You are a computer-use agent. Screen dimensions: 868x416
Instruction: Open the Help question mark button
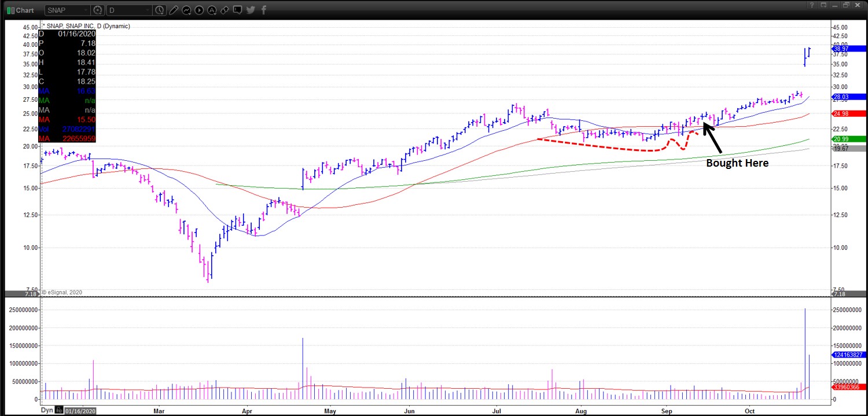click(812, 5)
